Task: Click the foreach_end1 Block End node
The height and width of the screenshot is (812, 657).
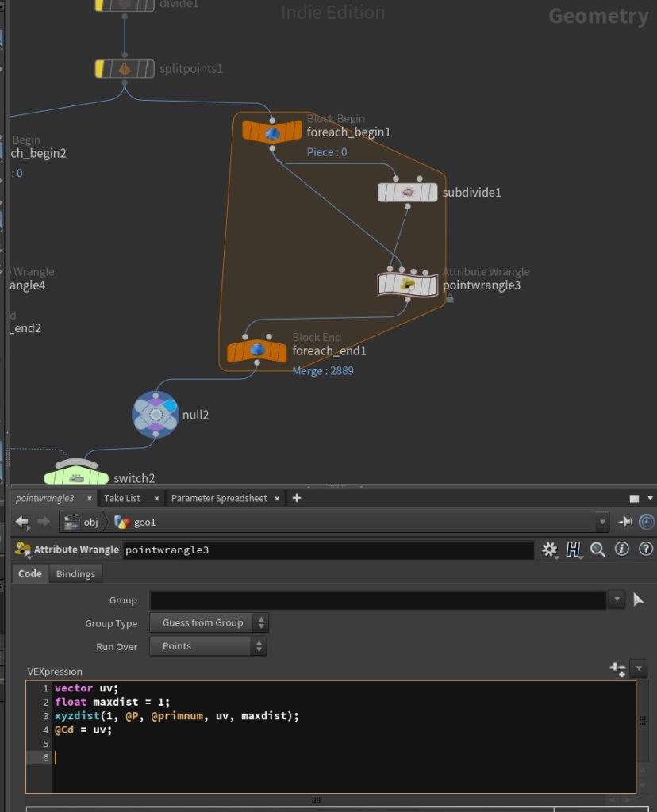Action: (x=257, y=350)
